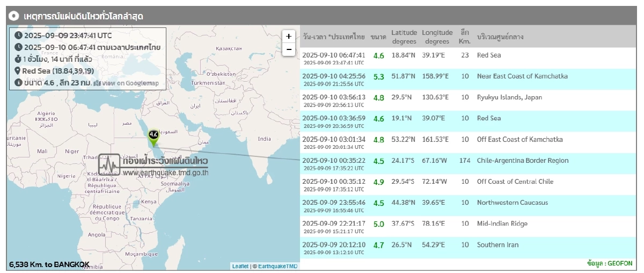Click ตามเวลาประเทศไทย time line in popup
The image size is (644, 273).
(x=92, y=47)
